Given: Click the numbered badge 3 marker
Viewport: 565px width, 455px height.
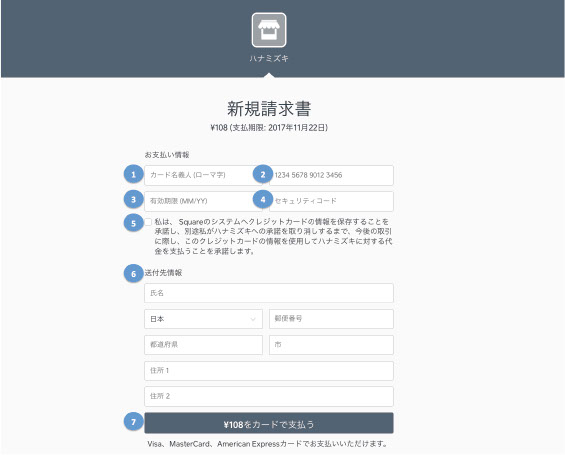Looking at the screenshot, I should [x=133, y=199].
